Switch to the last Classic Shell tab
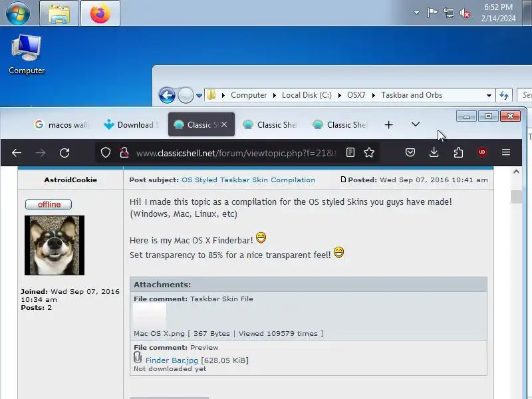The image size is (532, 399). point(340,125)
